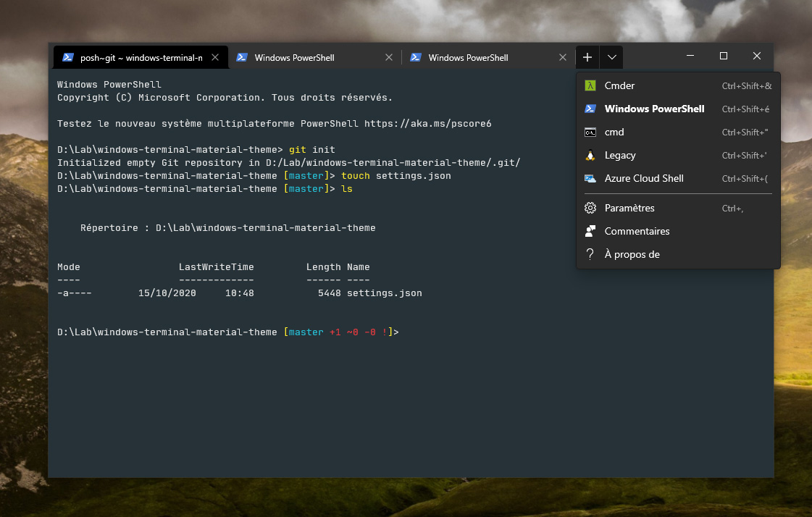
Task: Click the PowerShell icon on last tab
Action: click(416, 57)
